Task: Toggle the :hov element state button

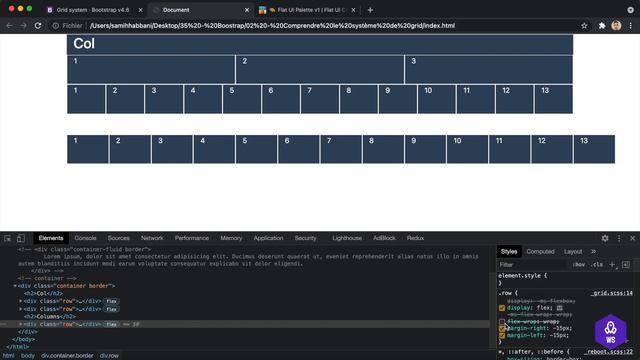Action: [x=578, y=264]
